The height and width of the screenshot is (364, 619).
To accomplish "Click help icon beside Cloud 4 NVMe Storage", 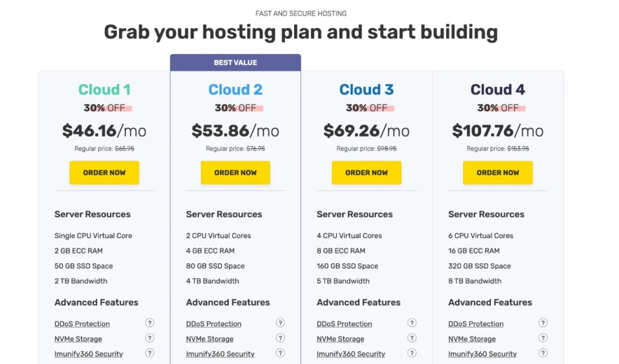I will click(543, 338).
